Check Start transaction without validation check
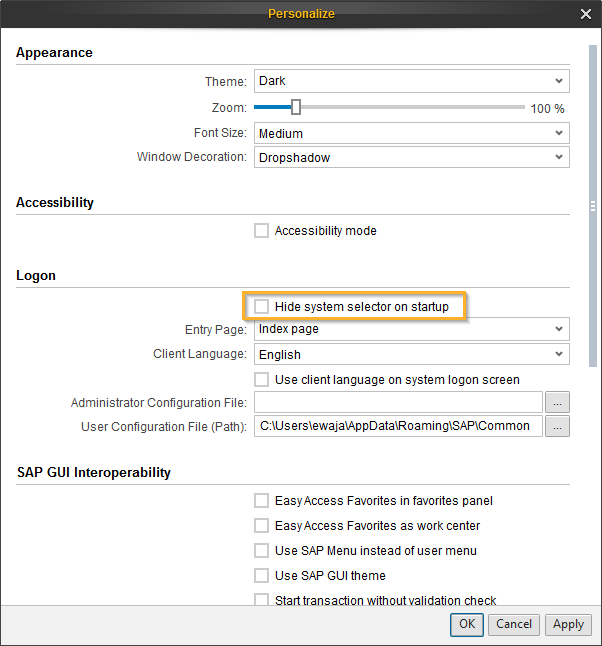 tap(262, 600)
